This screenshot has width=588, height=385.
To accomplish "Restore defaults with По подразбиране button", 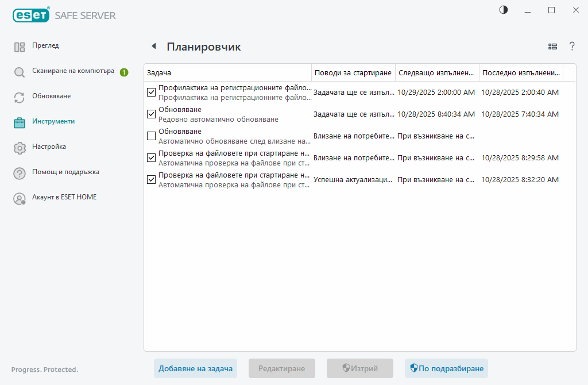I will tap(446, 368).
